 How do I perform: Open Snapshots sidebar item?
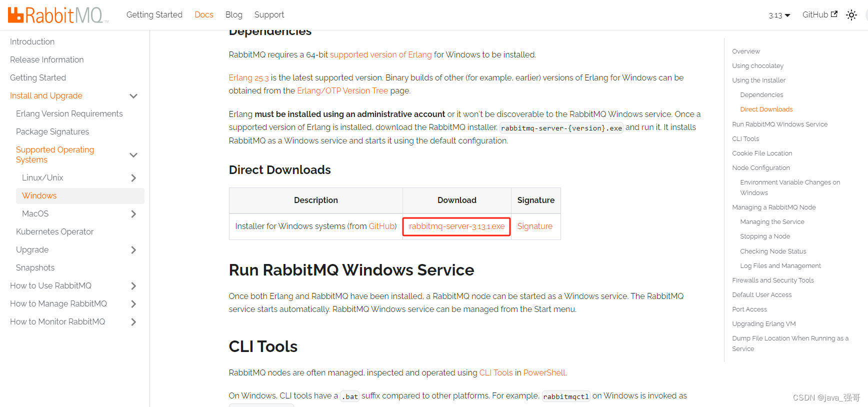pos(35,267)
